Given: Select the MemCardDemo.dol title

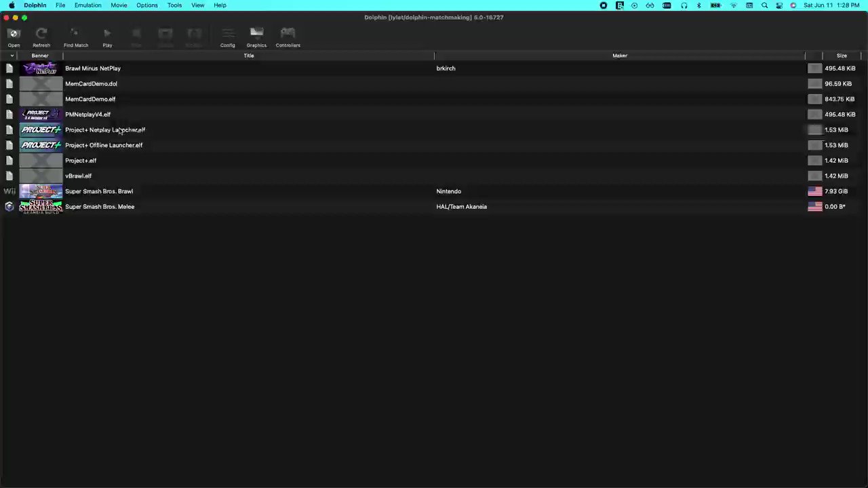Looking at the screenshot, I should pos(91,84).
